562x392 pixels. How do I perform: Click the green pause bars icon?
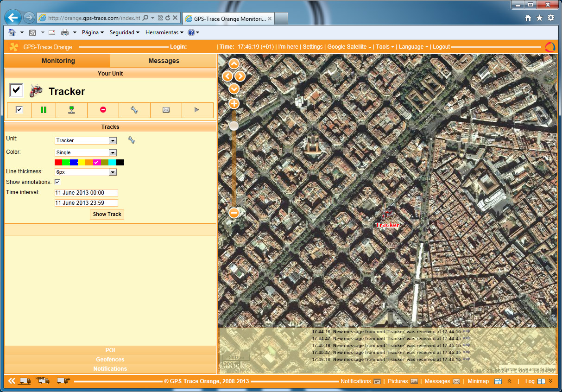(44, 110)
